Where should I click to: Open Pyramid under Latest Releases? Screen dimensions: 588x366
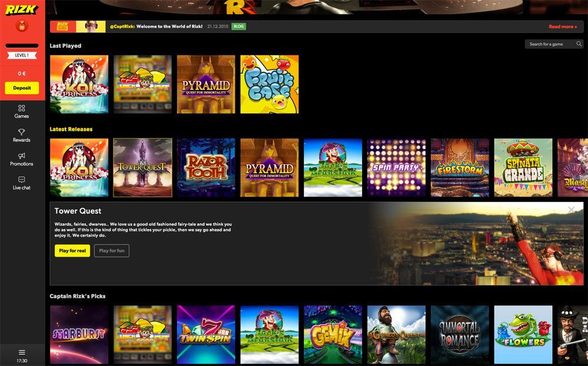[x=270, y=168]
